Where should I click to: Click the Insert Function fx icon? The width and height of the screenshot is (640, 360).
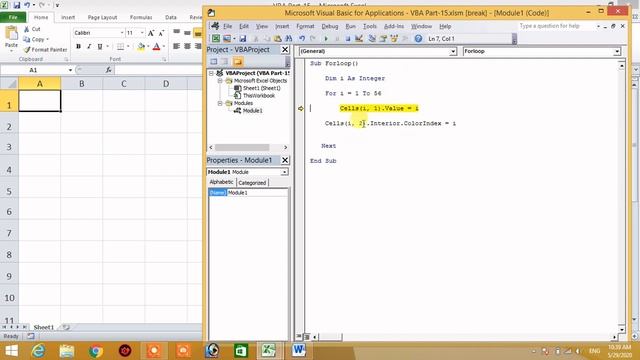[109, 70]
